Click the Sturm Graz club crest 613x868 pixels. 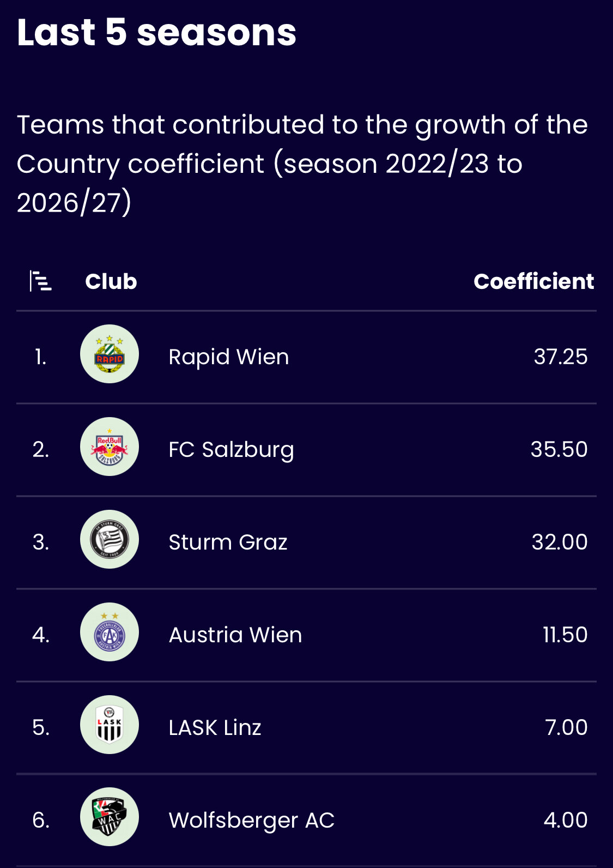110,539
